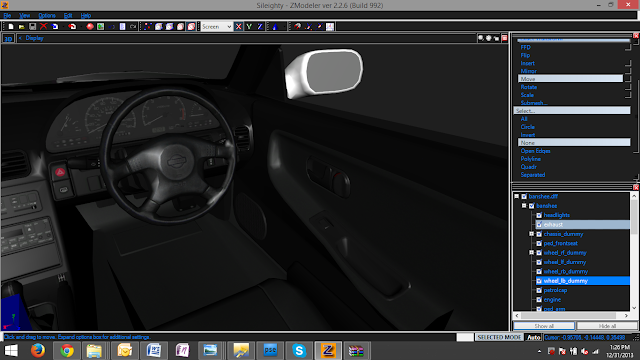Toggle wheel_lf_dummy visibility checkbox
The width and height of the screenshot is (640, 360).
pyautogui.click(x=539, y=262)
